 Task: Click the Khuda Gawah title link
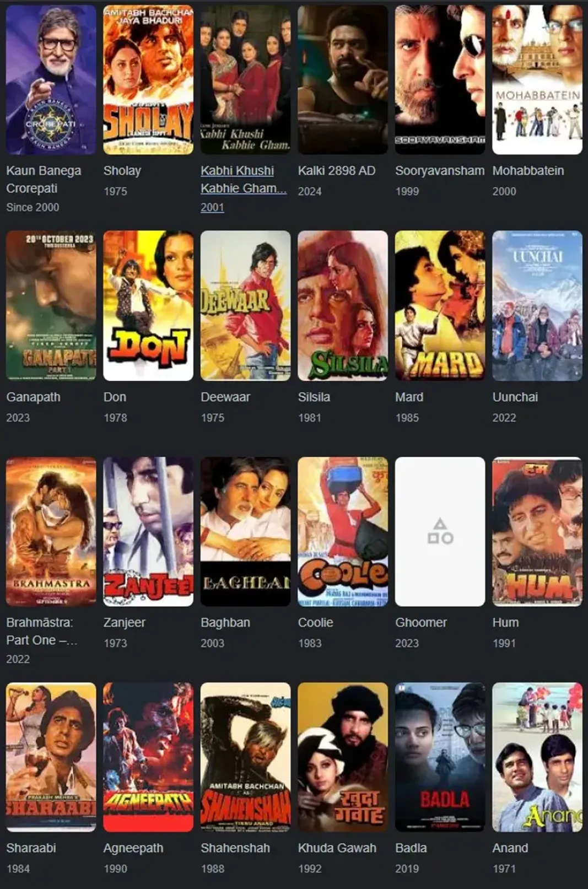click(337, 848)
